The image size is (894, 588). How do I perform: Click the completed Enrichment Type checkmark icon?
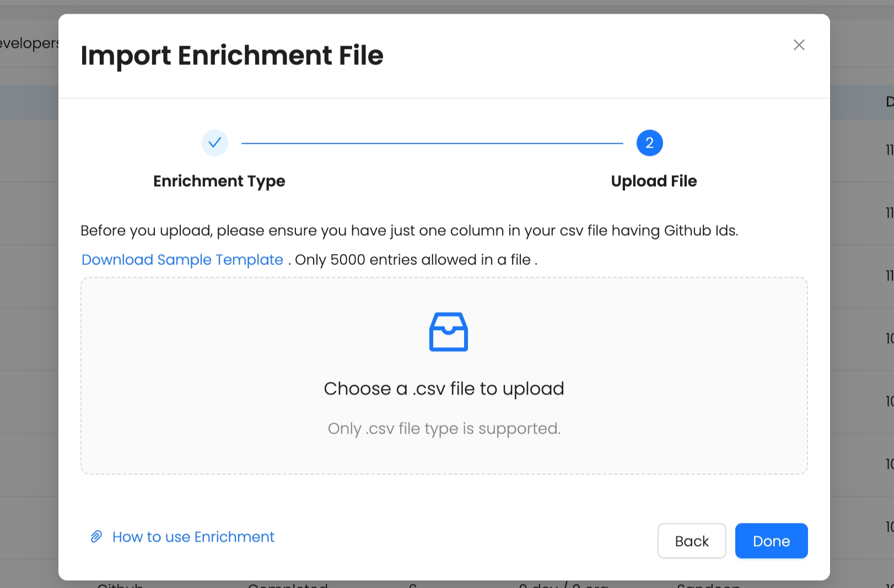tap(215, 143)
